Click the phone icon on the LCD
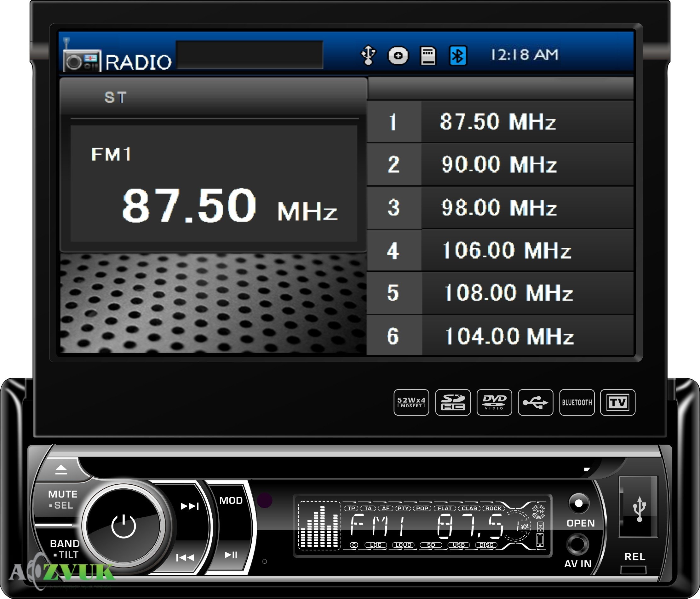 click(x=540, y=541)
